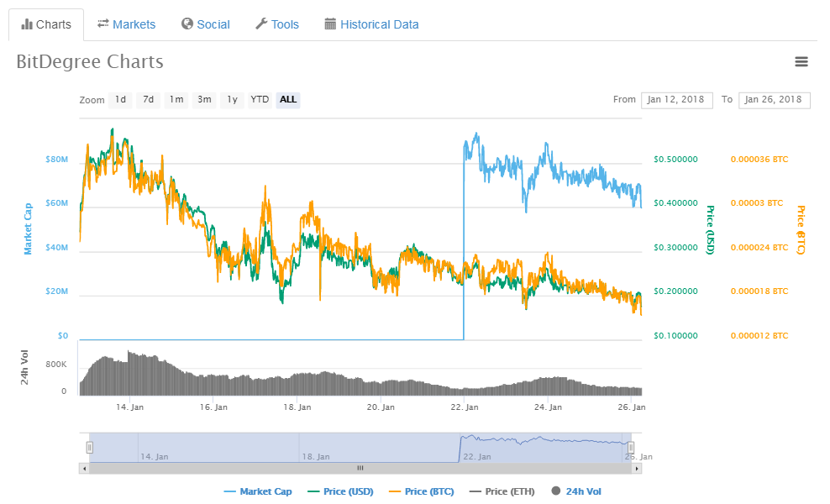Click the 22. Jan label in navigator
This screenshot has height=504, width=830.
point(477,456)
